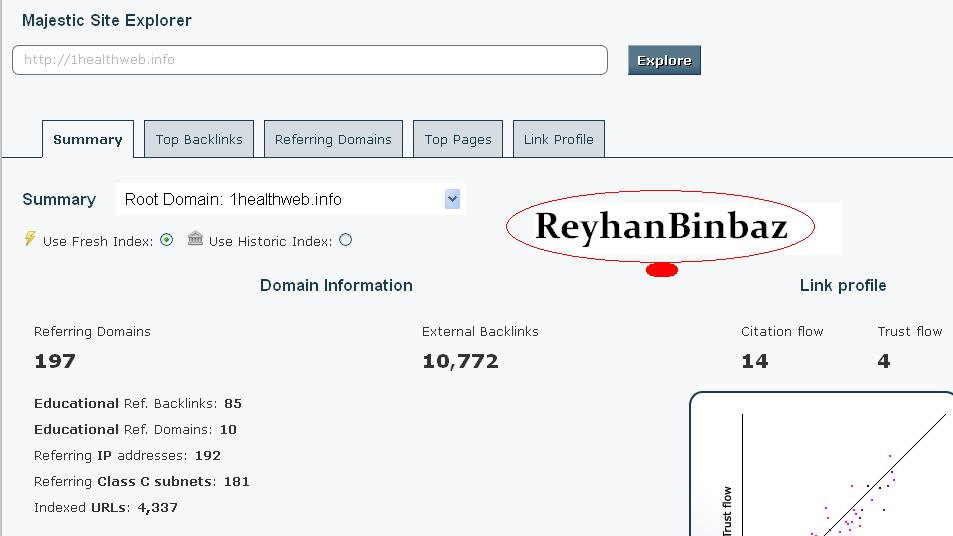The width and height of the screenshot is (953, 536).
Task: Open the Referring Domains tab
Action: pyautogui.click(x=333, y=139)
